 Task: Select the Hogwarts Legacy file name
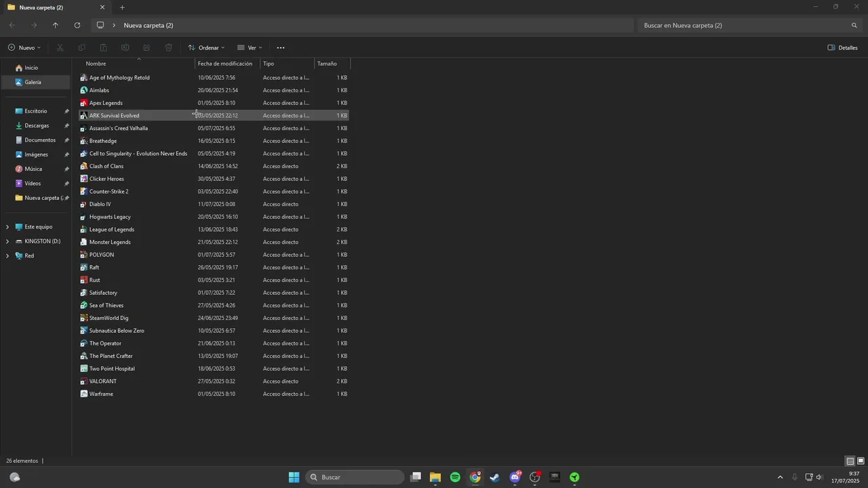(x=110, y=217)
